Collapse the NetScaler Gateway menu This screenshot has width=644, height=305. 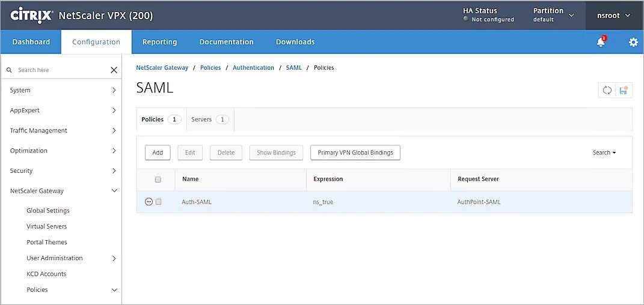[x=61, y=191]
